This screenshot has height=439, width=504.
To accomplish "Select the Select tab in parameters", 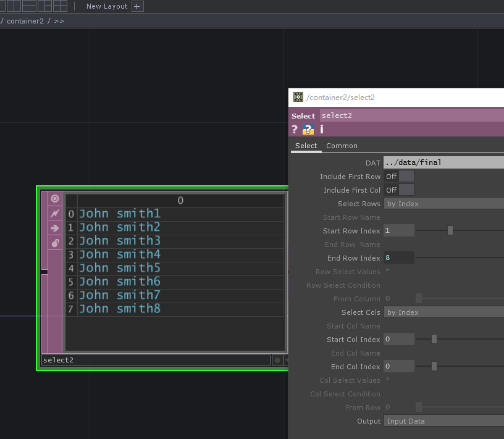I will (x=306, y=146).
